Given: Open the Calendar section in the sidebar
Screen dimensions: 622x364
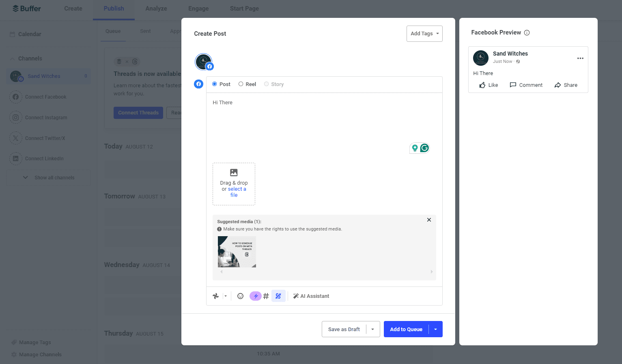Looking at the screenshot, I should [x=29, y=34].
